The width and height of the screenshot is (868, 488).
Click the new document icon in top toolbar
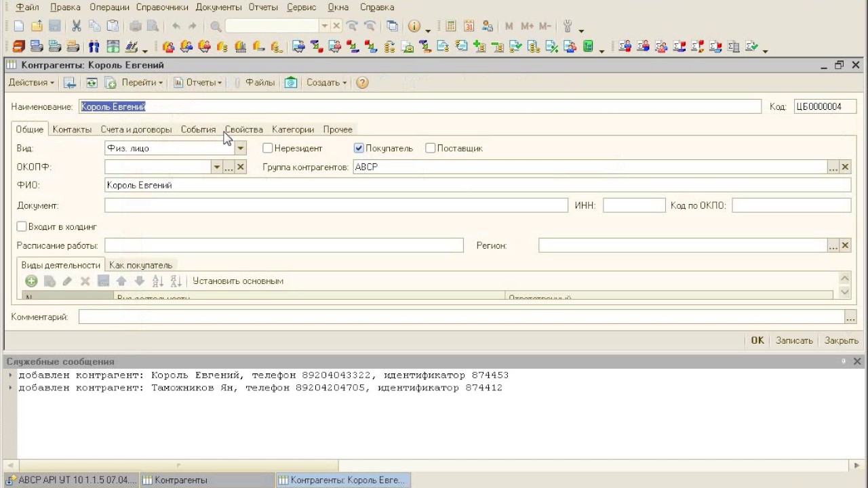(x=19, y=26)
